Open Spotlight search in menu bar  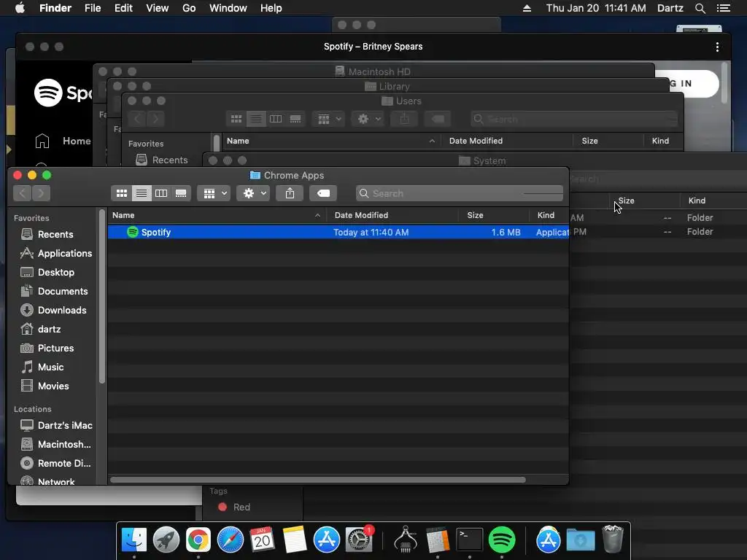coord(700,8)
